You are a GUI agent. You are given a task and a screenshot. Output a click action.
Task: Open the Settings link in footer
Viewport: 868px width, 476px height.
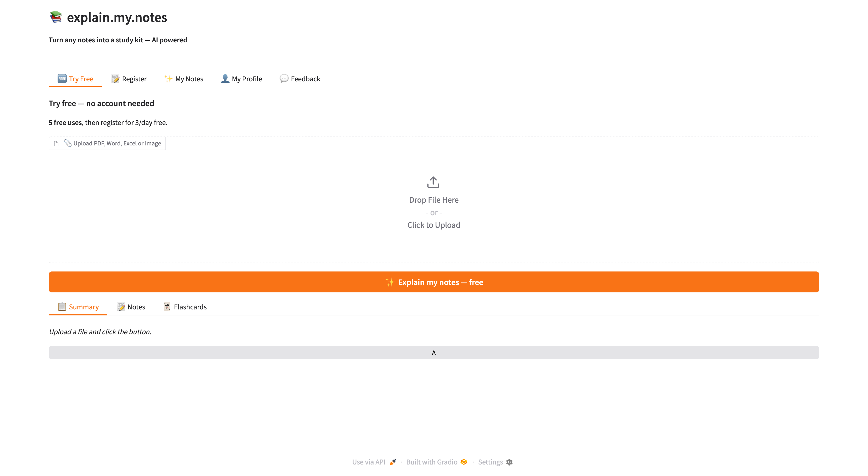[495, 462]
